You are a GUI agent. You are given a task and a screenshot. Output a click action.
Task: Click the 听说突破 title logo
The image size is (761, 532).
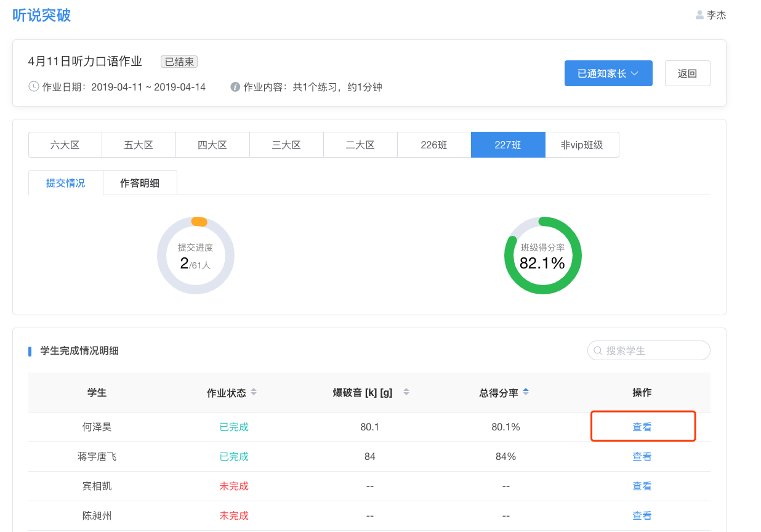tap(42, 15)
